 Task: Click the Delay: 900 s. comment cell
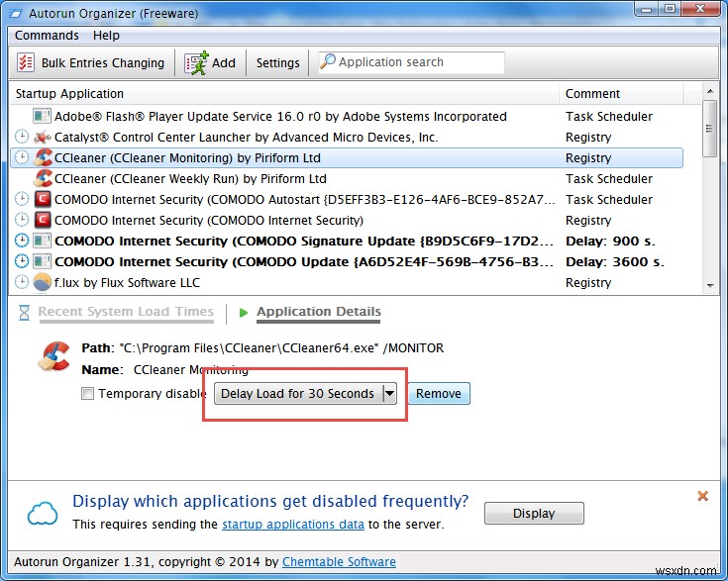(610, 241)
